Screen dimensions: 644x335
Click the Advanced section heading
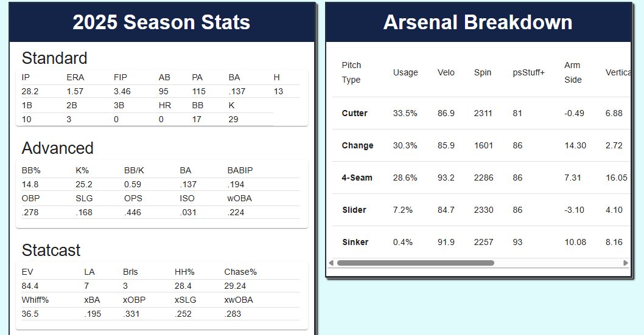point(58,148)
